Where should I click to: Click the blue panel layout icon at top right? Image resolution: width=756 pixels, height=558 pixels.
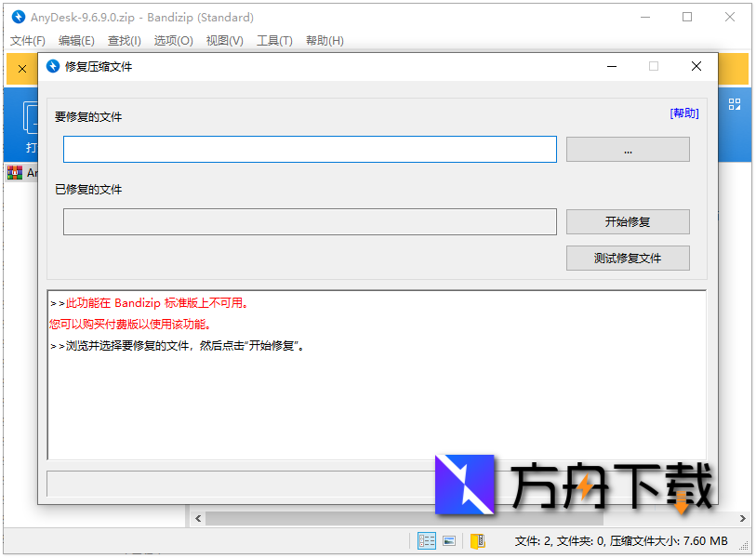735,102
